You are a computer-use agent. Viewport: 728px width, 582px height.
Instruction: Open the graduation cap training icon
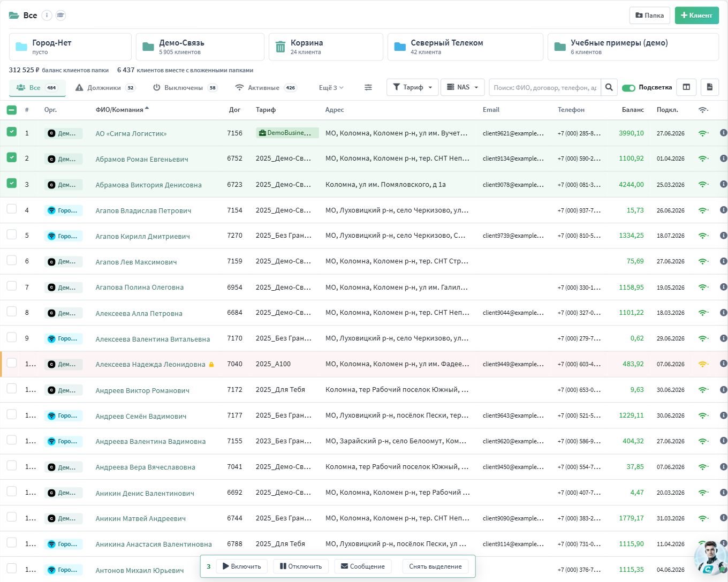tap(61, 15)
